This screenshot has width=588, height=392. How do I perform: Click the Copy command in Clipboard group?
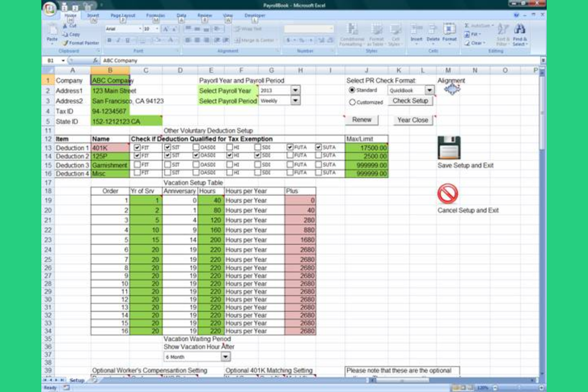71,34
